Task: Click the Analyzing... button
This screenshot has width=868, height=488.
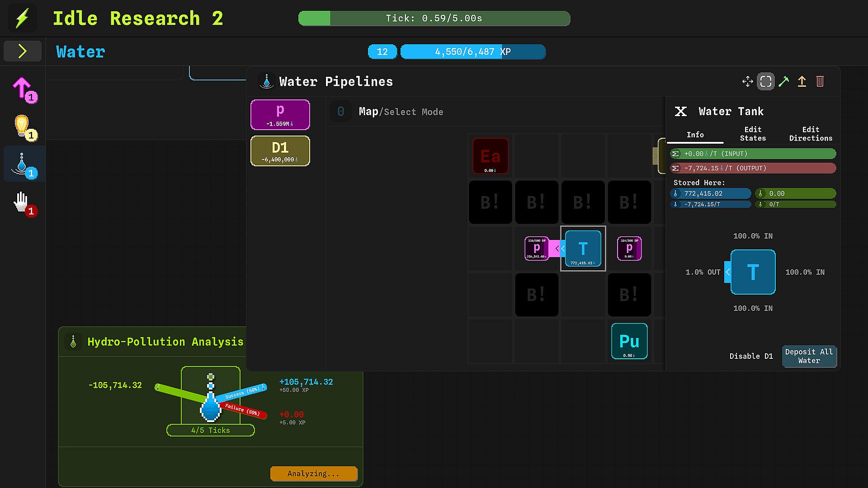Action: click(314, 474)
